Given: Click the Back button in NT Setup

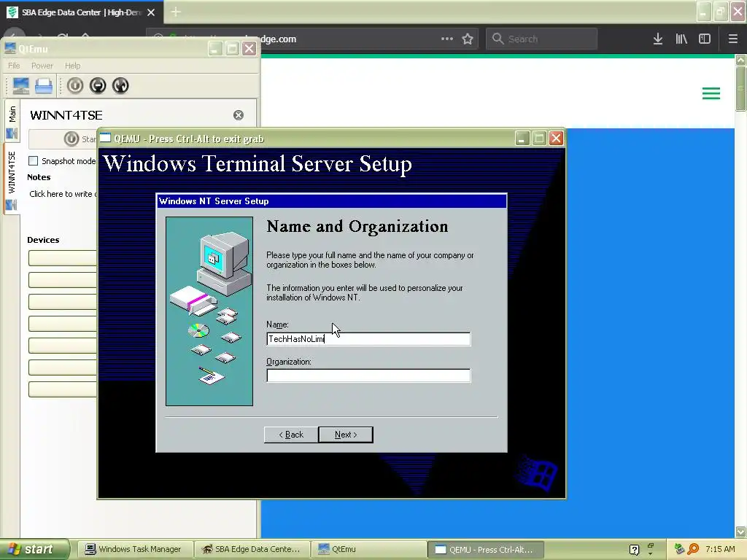Looking at the screenshot, I should coord(291,435).
